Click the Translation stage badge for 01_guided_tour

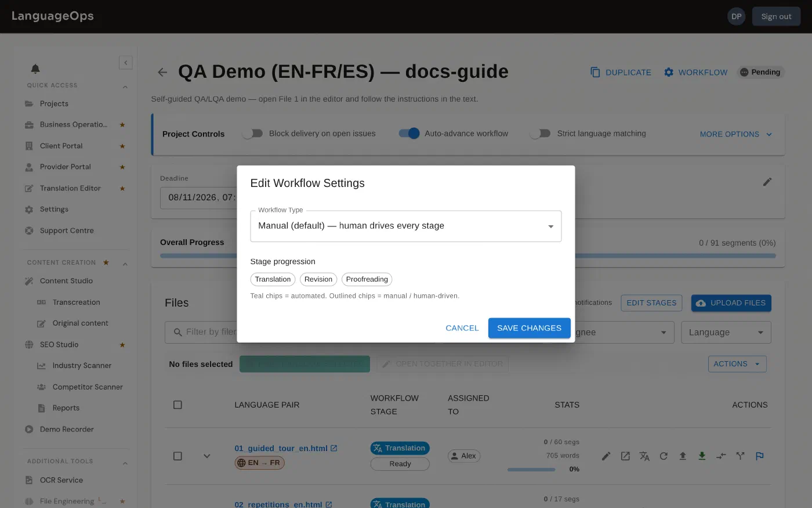(400, 448)
